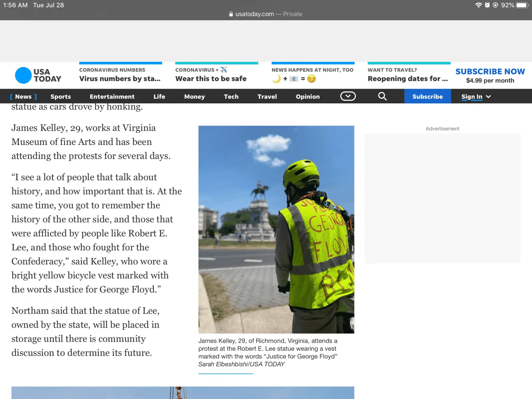This screenshot has height=399, width=532.
Task: Expand the more sections circle chevron
Action: 348,96
